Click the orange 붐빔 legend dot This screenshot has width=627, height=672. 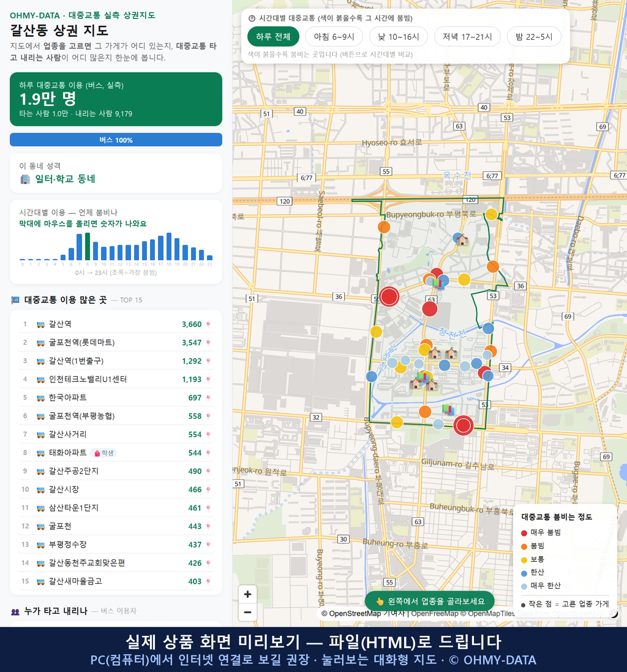[524, 547]
